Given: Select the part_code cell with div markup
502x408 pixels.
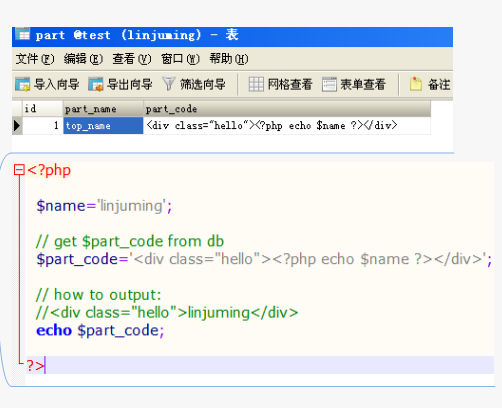Looking at the screenshot, I should click(287, 126).
